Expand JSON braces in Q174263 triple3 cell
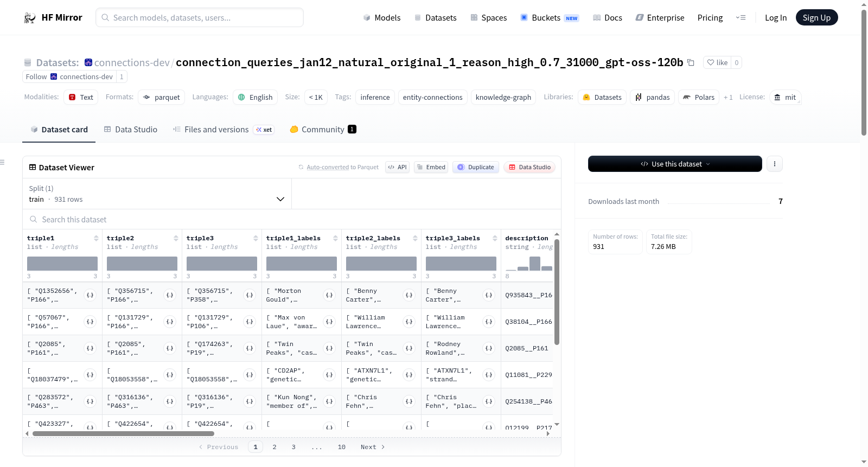 pos(250,348)
